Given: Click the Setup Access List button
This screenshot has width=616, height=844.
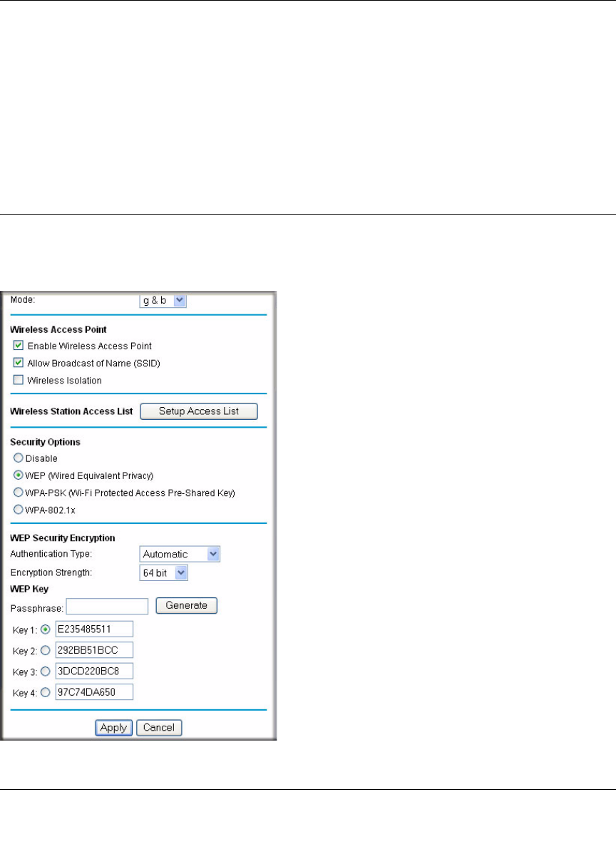Looking at the screenshot, I should pyautogui.click(x=199, y=411).
